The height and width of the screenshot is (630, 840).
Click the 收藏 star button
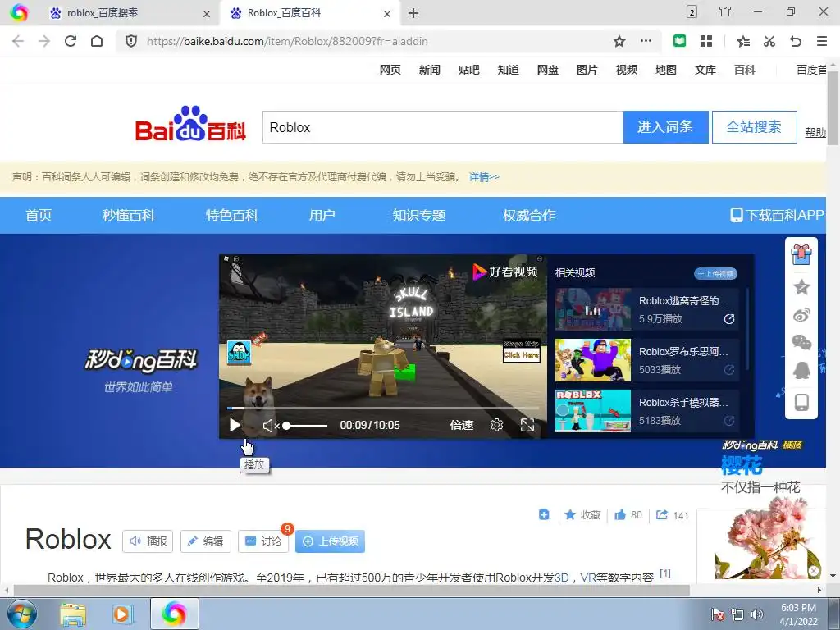pyautogui.click(x=583, y=515)
